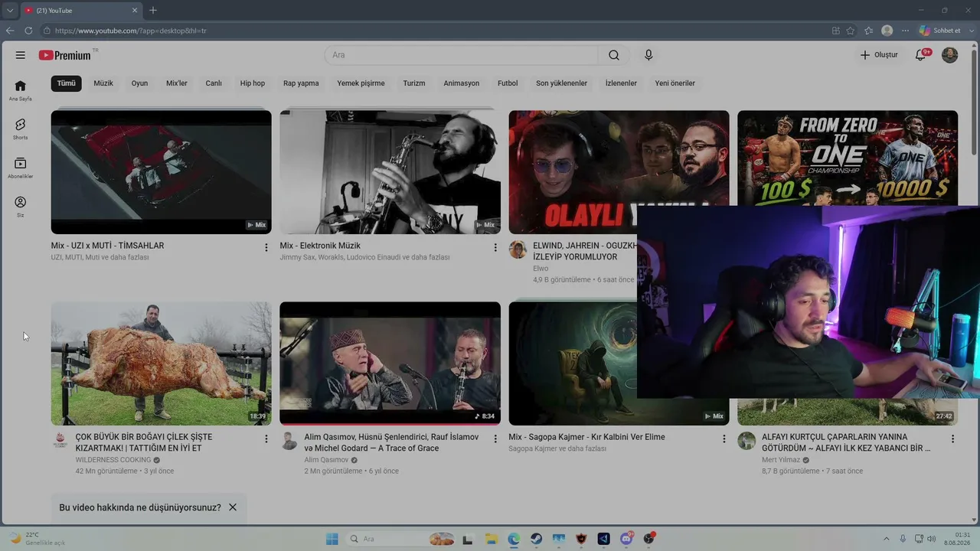Image resolution: width=980 pixels, height=551 pixels.
Task: Open the browser favorites list
Action: (868, 31)
